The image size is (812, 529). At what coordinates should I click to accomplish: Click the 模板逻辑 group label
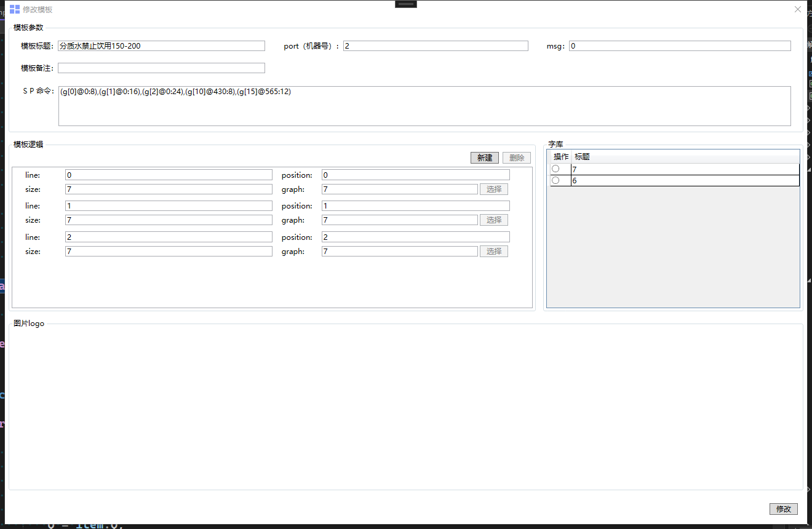pos(28,145)
